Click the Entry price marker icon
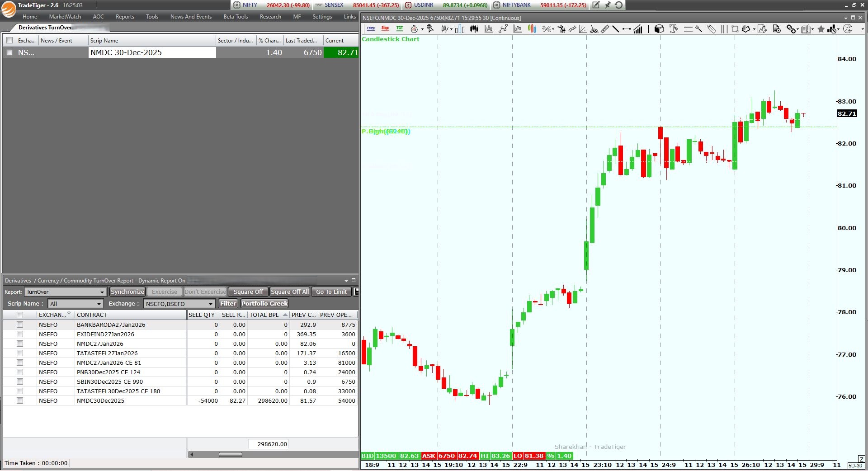Viewport: 868px width, 471px height. click(371, 28)
